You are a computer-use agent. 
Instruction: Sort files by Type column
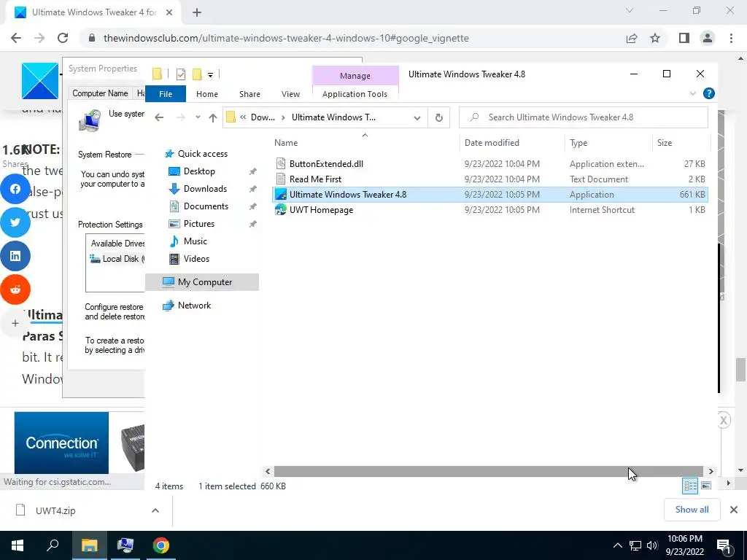(578, 143)
